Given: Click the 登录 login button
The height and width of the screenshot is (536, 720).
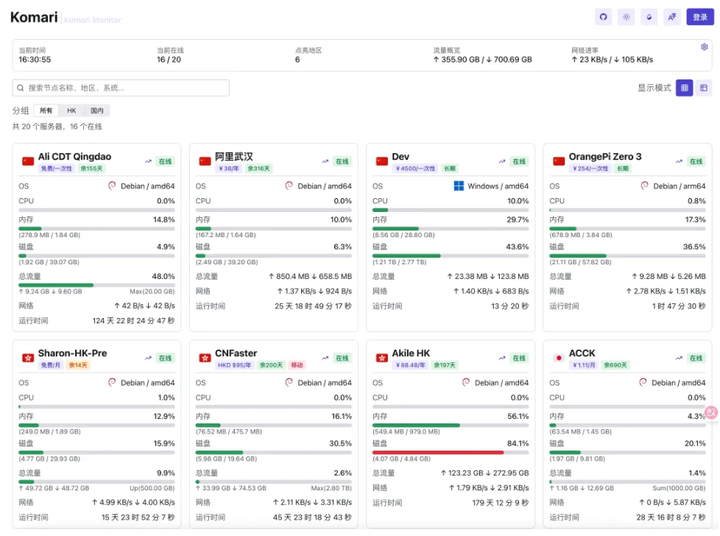Looking at the screenshot, I should (700, 17).
